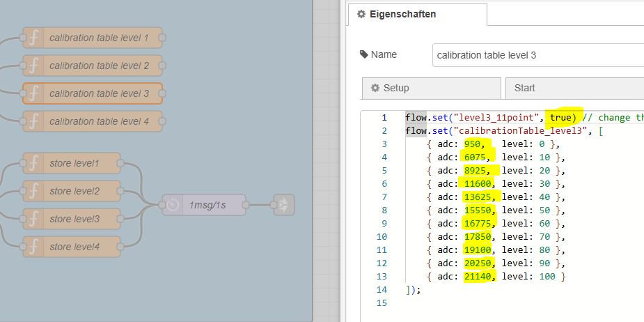The image size is (644, 322).
Task: Click adc value 21140 in code
Action: pos(477,277)
